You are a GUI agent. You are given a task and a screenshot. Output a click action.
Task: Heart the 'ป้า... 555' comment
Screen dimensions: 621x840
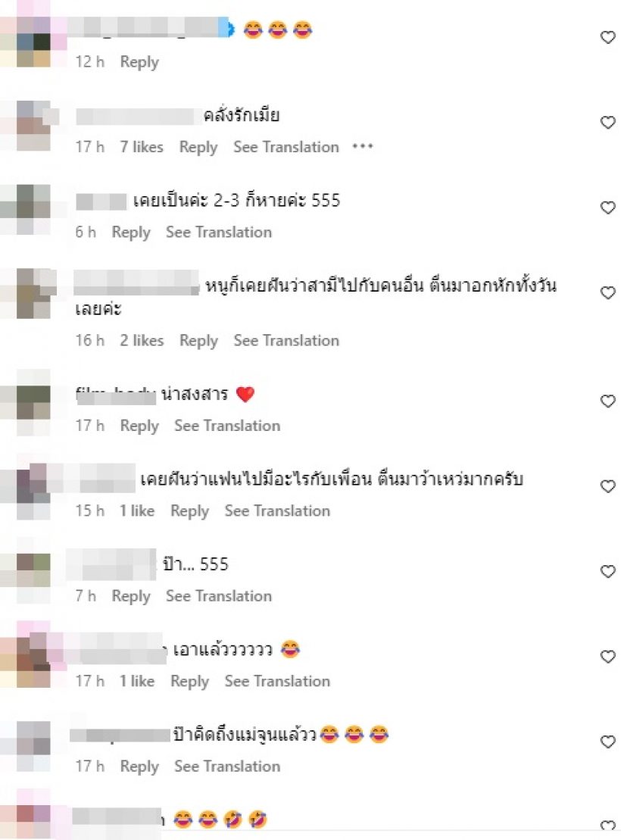[x=607, y=571]
